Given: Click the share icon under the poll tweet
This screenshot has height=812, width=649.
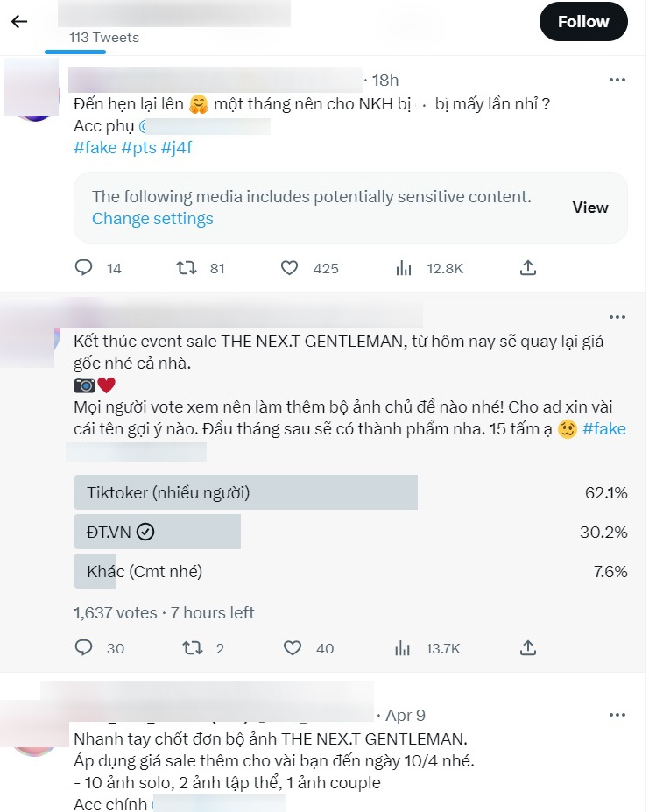Looking at the screenshot, I should tap(527, 648).
